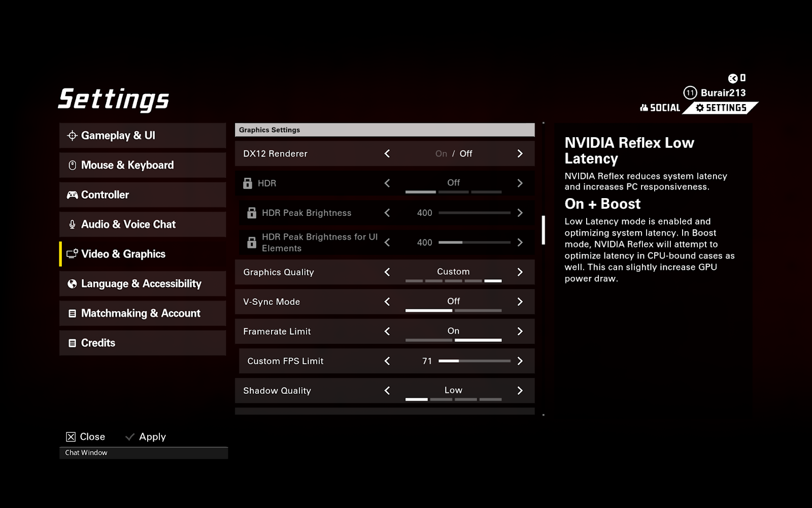This screenshot has width=812, height=508.
Task: Increase HDR Peak Brightness with right arrow
Action: click(x=520, y=213)
